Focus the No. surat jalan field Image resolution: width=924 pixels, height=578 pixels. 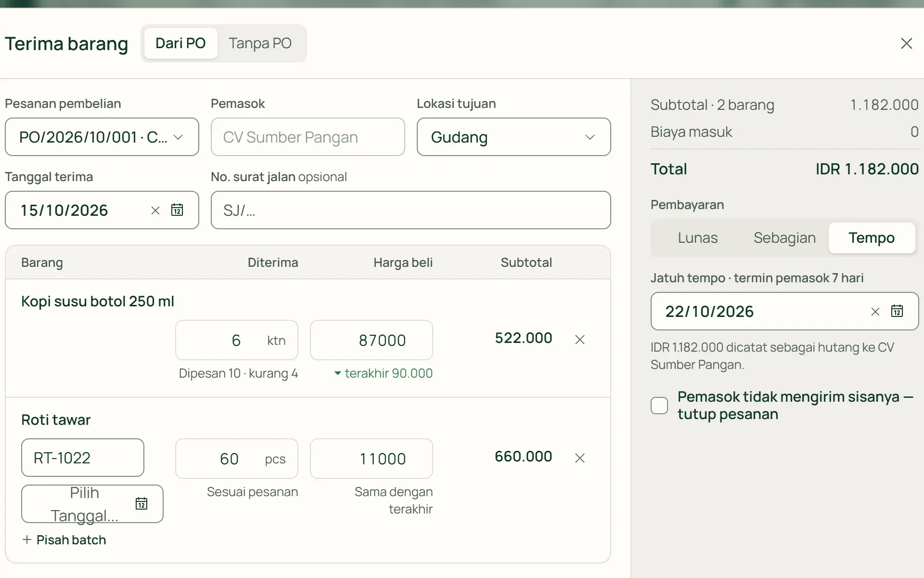coord(411,210)
